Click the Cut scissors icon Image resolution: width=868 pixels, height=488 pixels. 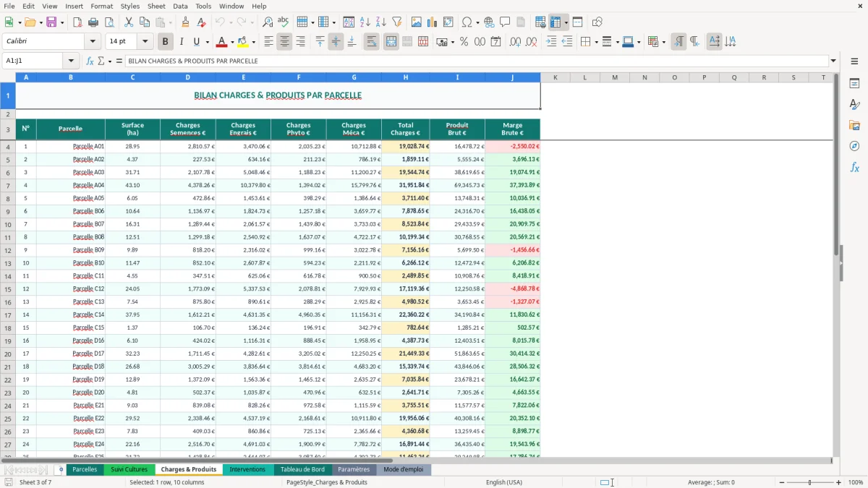pos(129,22)
